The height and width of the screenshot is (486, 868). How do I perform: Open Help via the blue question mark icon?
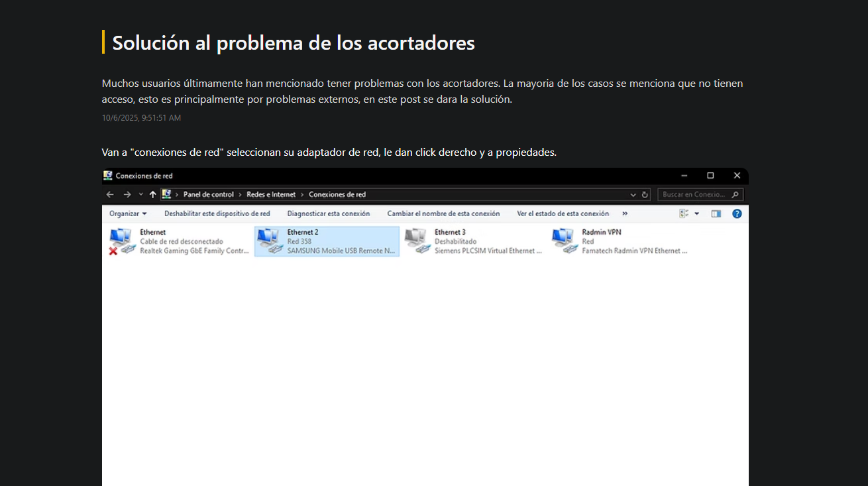pyautogui.click(x=737, y=213)
